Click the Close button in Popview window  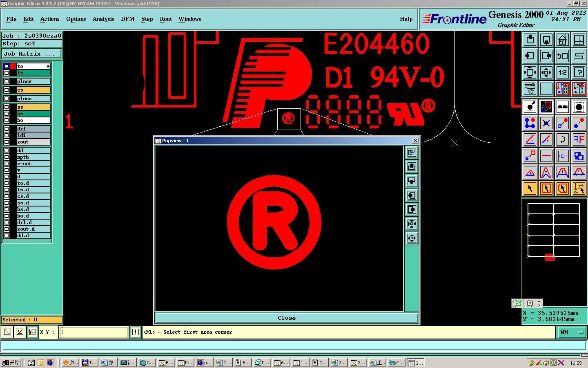tap(287, 318)
